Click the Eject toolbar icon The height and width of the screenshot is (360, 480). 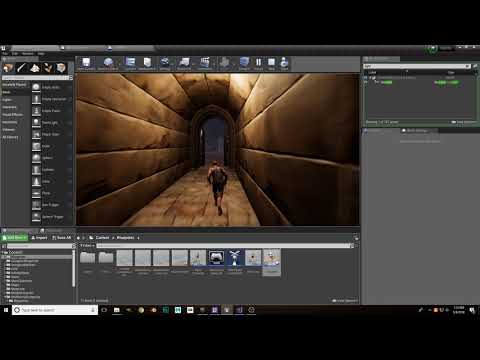click(284, 64)
